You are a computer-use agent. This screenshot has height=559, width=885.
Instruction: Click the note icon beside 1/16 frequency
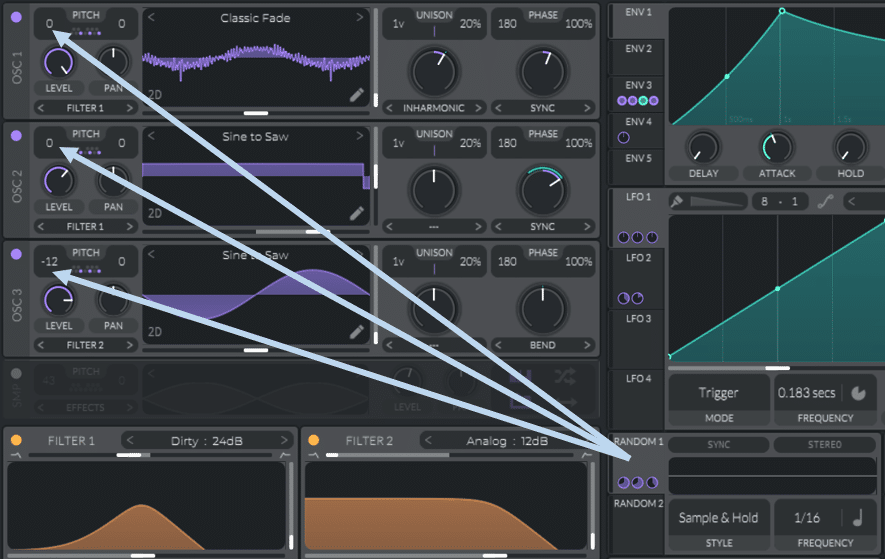coord(858,517)
